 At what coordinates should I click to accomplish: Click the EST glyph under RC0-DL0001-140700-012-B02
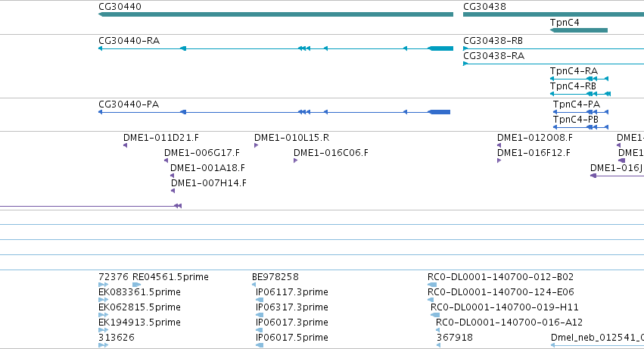[432, 285]
